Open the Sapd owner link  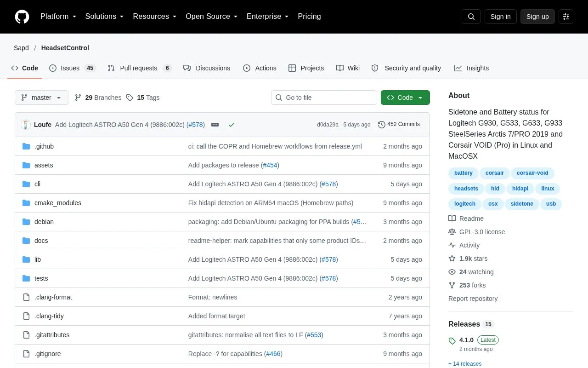click(21, 48)
